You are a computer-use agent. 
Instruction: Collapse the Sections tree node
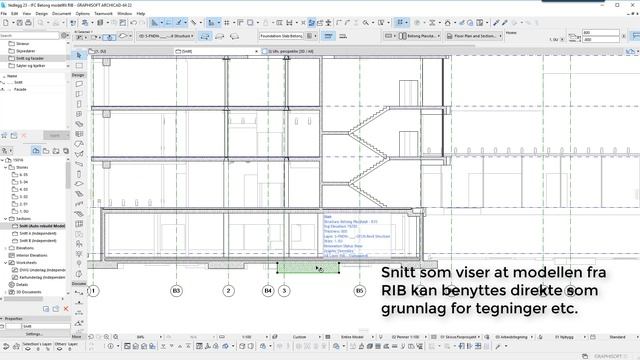(x=5, y=219)
